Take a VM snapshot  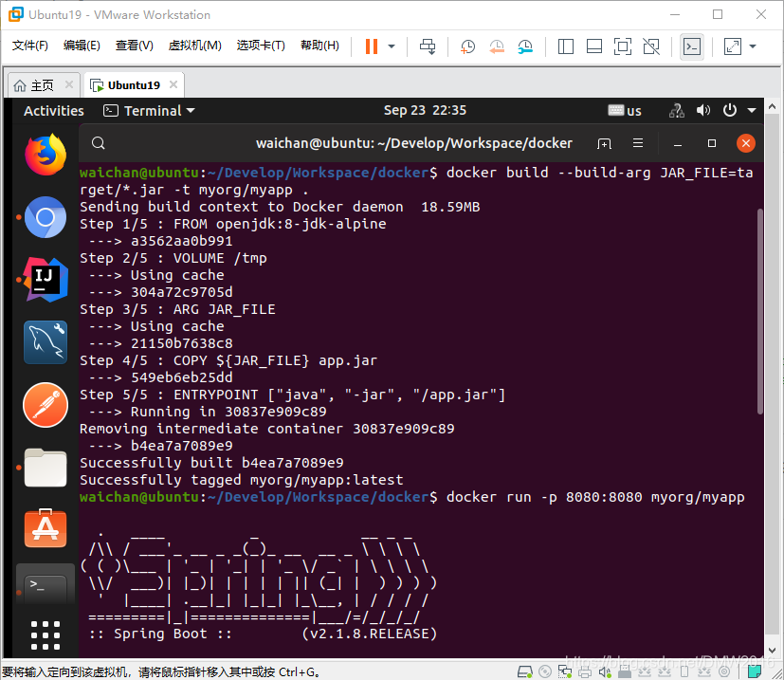[x=467, y=46]
